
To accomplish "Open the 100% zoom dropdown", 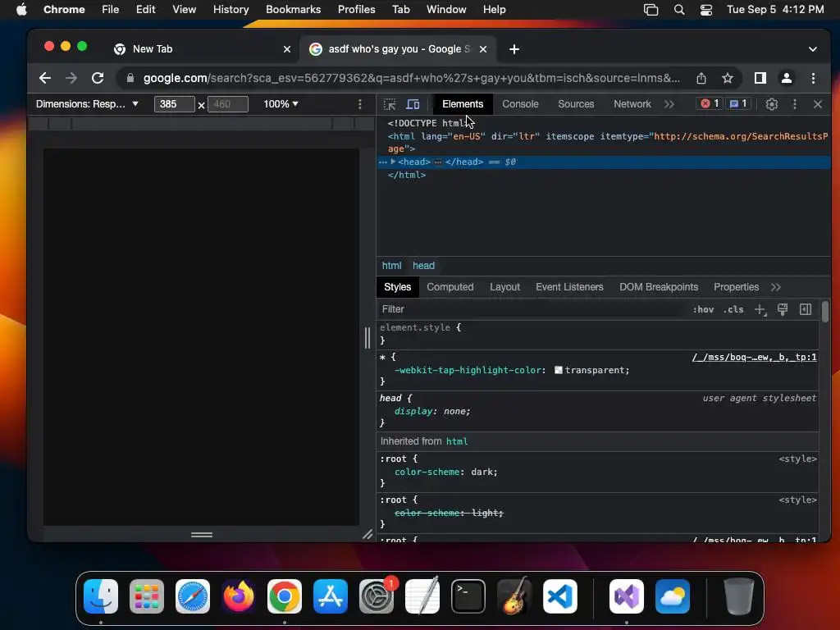I will (281, 104).
